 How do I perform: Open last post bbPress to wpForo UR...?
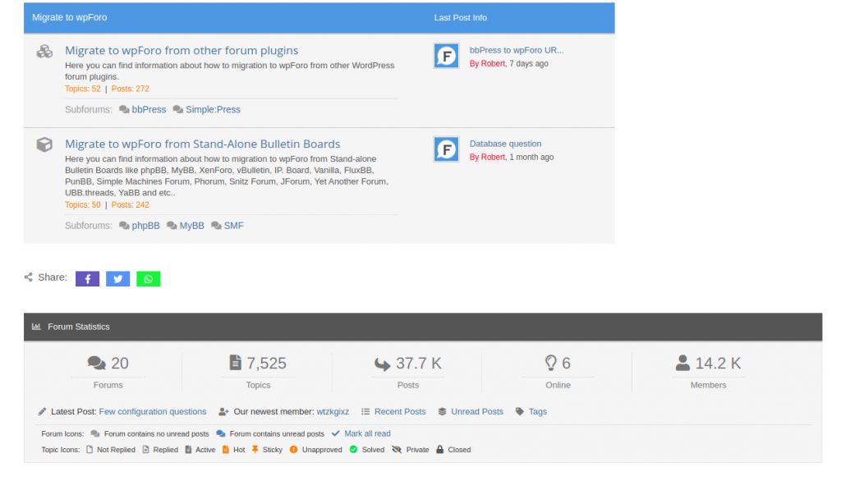coord(517,50)
